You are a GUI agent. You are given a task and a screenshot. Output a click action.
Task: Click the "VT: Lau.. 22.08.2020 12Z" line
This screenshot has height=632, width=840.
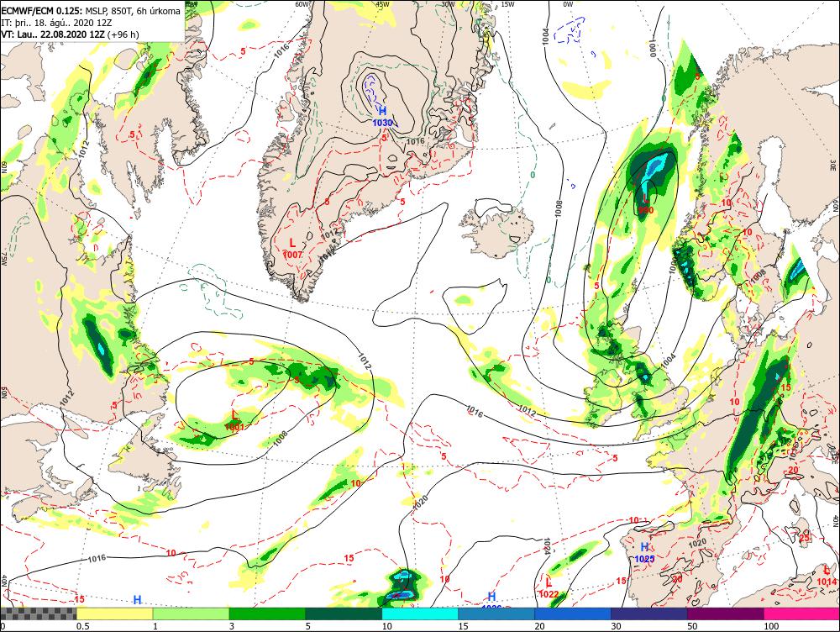tap(70, 34)
